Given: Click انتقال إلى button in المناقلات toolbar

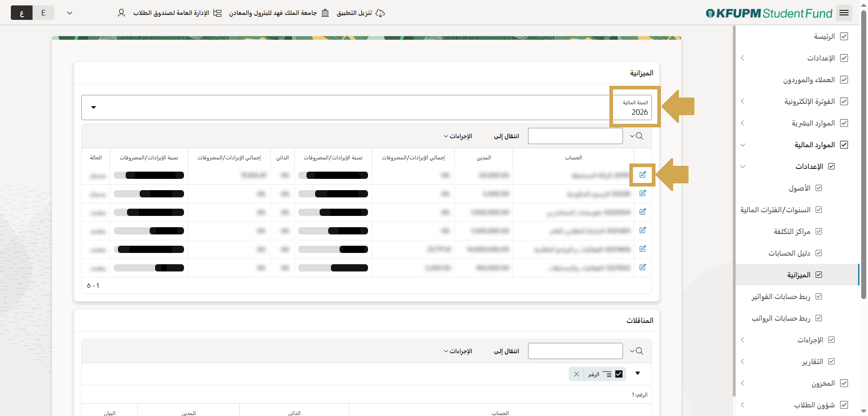Looking at the screenshot, I should (506, 351).
